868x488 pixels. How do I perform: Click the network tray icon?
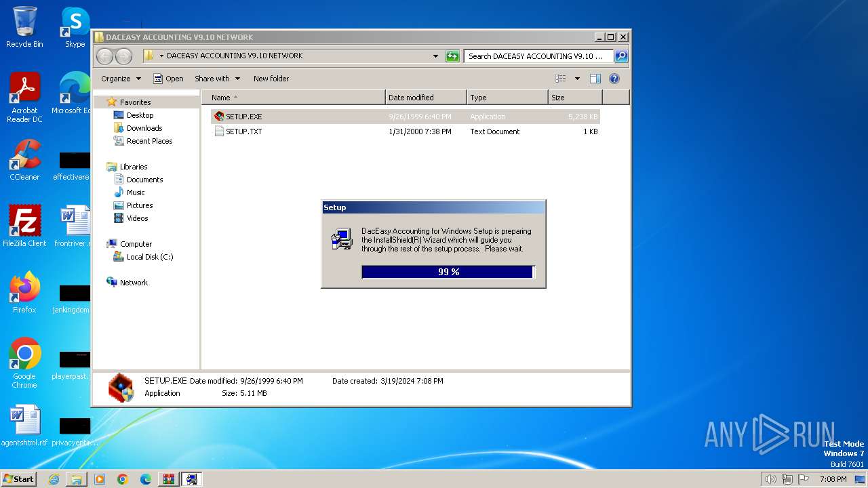[787, 479]
